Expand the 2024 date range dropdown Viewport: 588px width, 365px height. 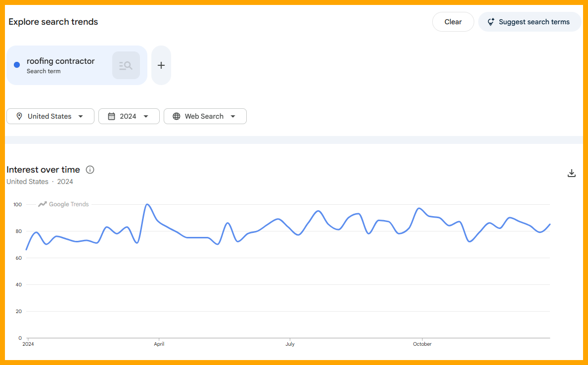click(129, 116)
